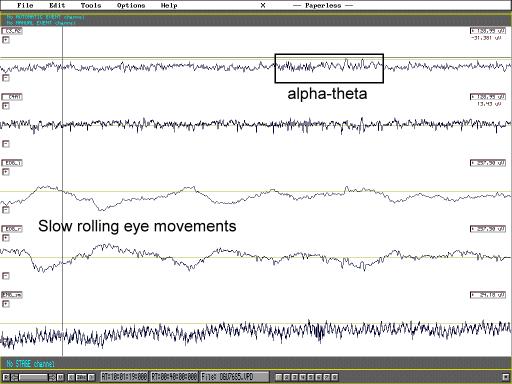
Task: Click the plus button under the EOG_l label
Action: point(6,172)
